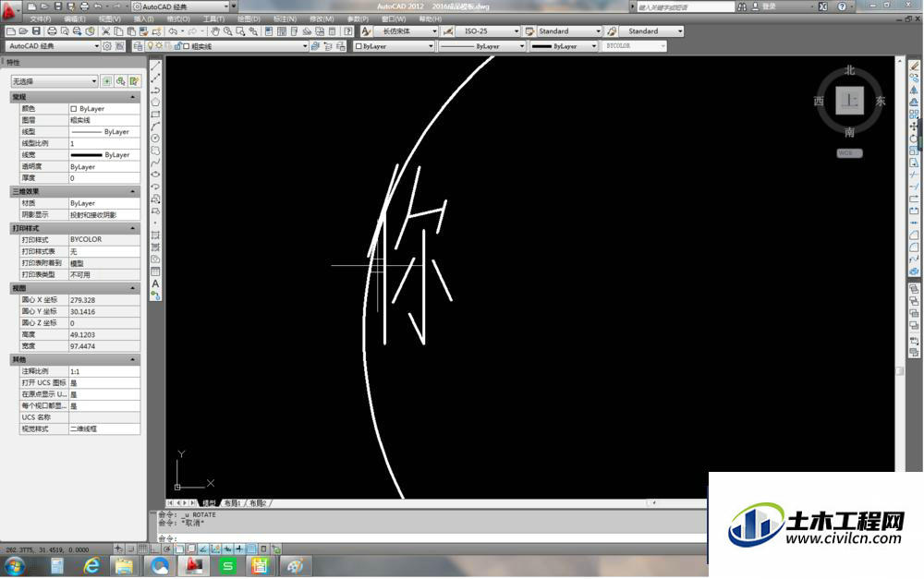Switch to the 布局1 tab

click(232, 503)
